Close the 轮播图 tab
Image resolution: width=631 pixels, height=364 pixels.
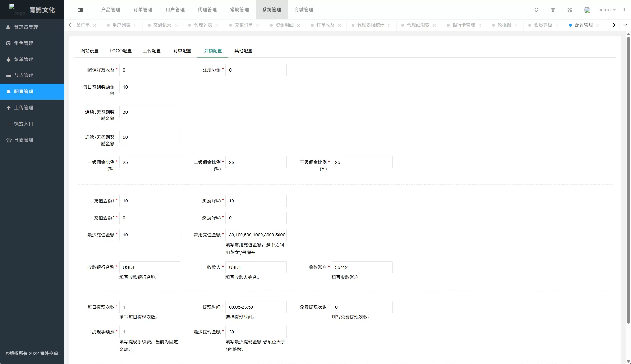pyautogui.click(x=516, y=25)
